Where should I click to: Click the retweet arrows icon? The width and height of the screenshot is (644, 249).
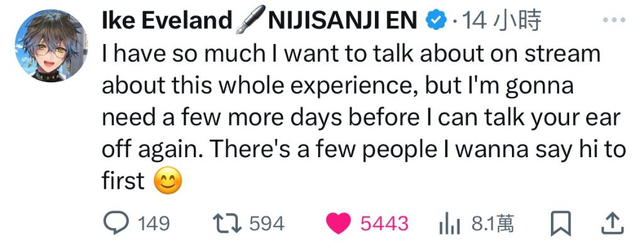[228, 224]
